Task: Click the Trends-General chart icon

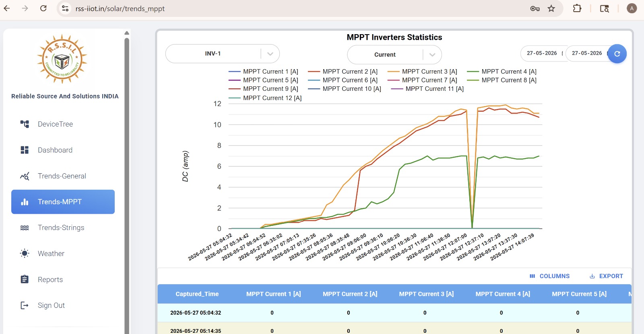Action: [x=25, y=176]
